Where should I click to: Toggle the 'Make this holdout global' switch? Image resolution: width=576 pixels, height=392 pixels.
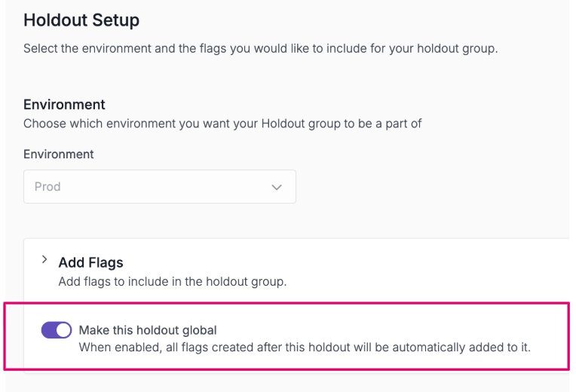point(57,330)
